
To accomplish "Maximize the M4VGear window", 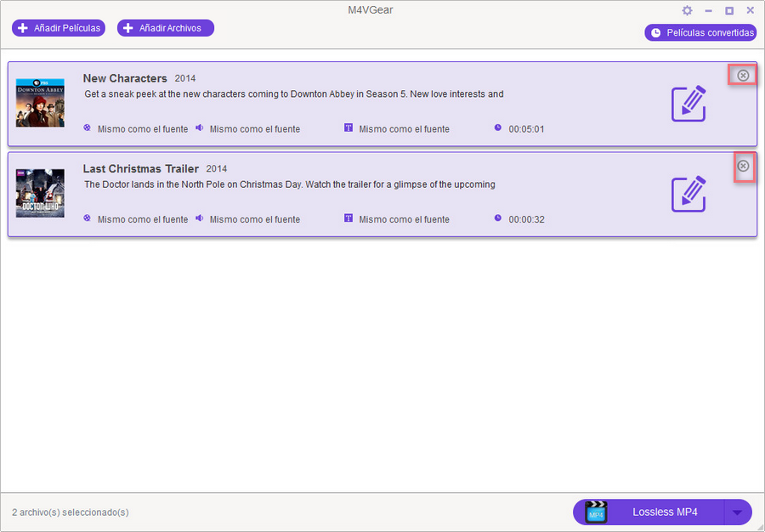I will click(729, 11).
